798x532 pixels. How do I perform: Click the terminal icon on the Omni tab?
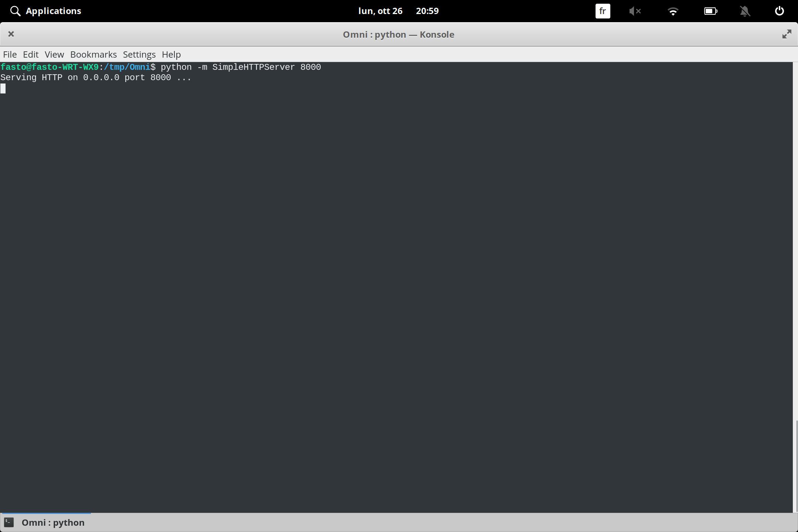click(x=9, y=522)
